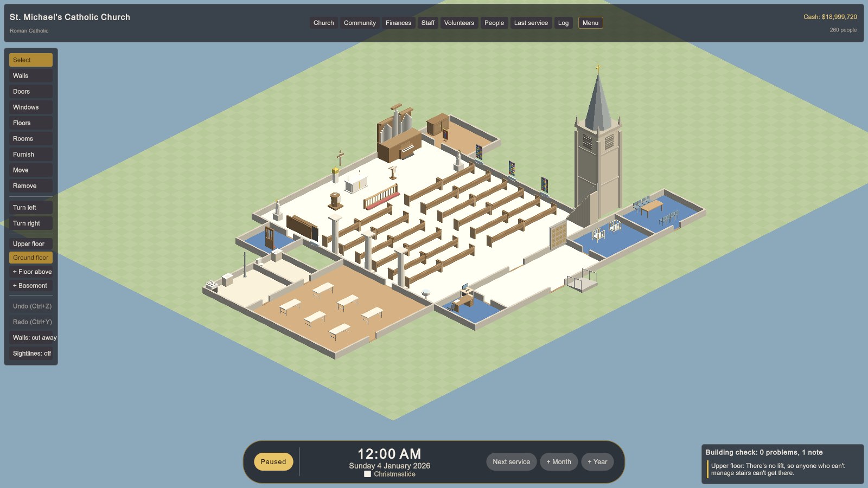Select the Floors tool

click(x=31, y=123)
